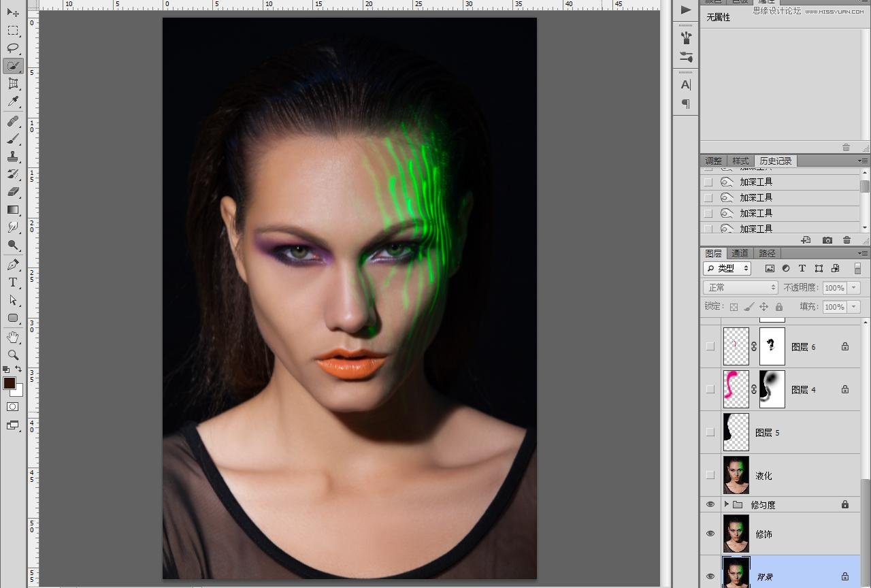Toggle Quick Mask mode

[x=13, y=407]
